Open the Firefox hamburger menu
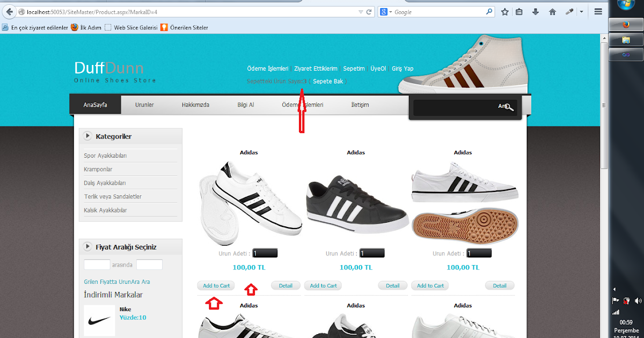Screen dimensions: 644x338 [598, 11]
